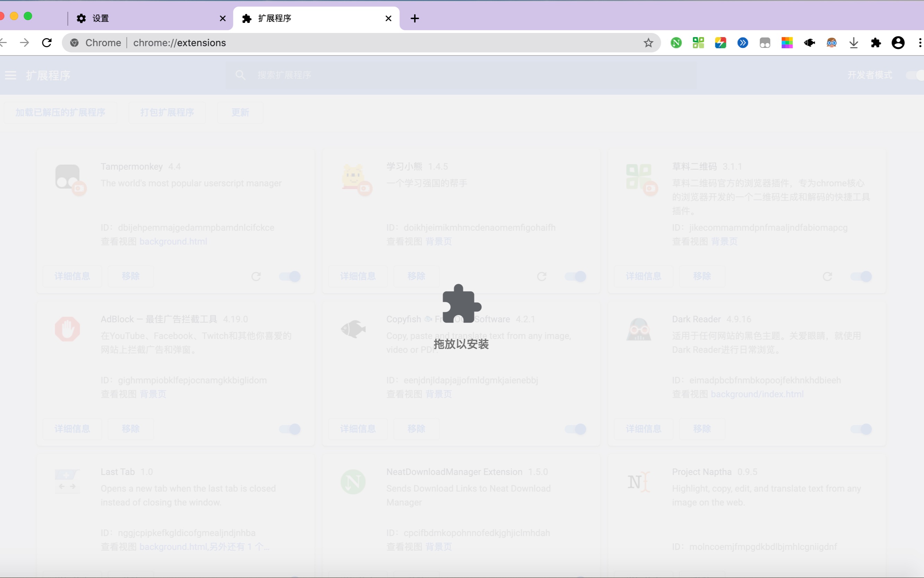924x578 pixels.
Task: Open Tampermonkey background.html view link
Action: (173, 241)
